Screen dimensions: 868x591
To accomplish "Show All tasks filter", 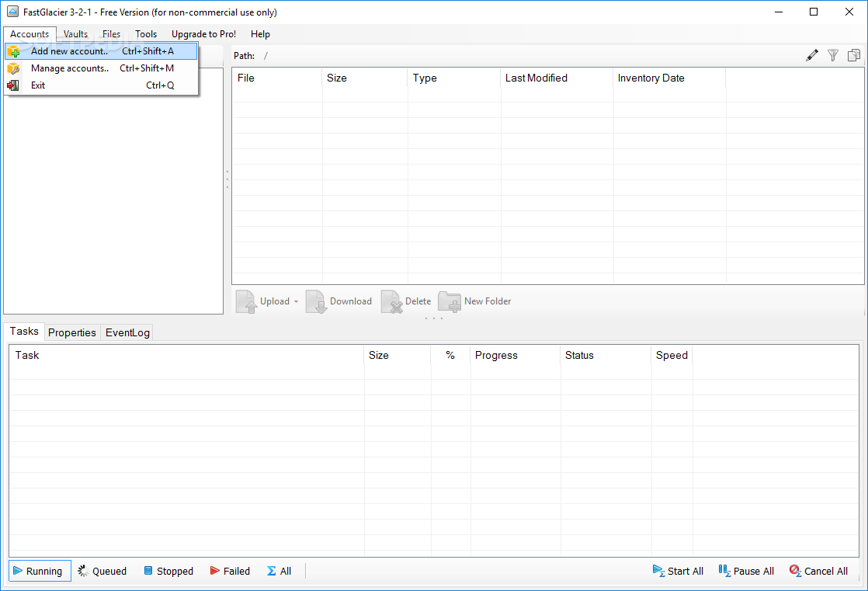I will point(279,571).
